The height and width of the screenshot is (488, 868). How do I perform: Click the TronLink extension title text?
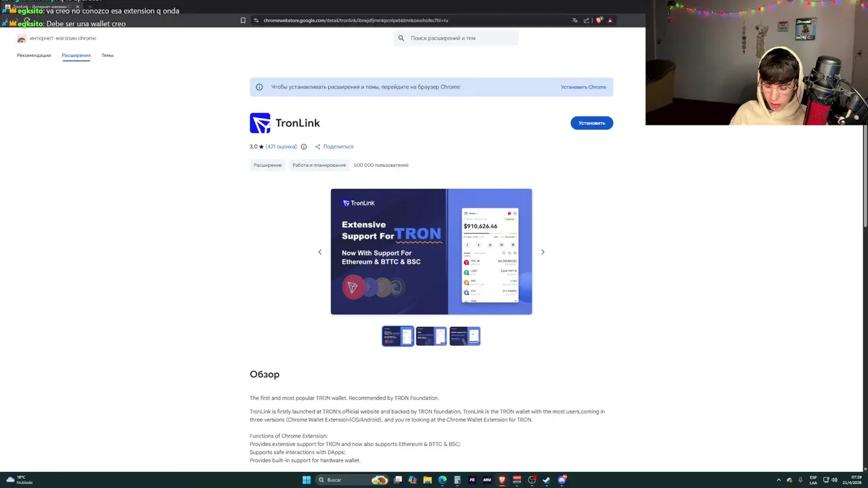tap(298, 123)
